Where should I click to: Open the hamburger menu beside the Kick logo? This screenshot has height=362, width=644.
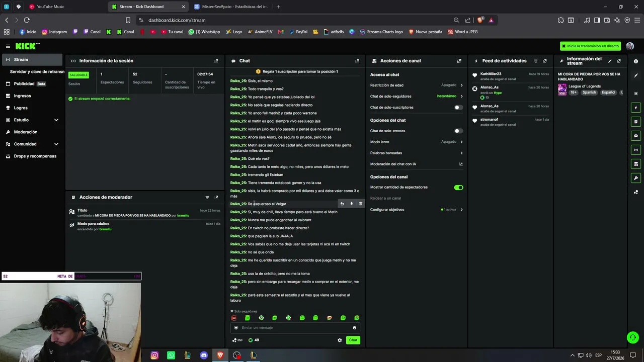pos(8,46)
